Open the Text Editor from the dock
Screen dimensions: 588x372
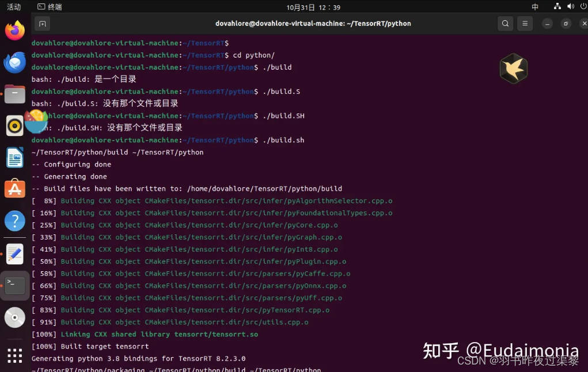[14, 253]
